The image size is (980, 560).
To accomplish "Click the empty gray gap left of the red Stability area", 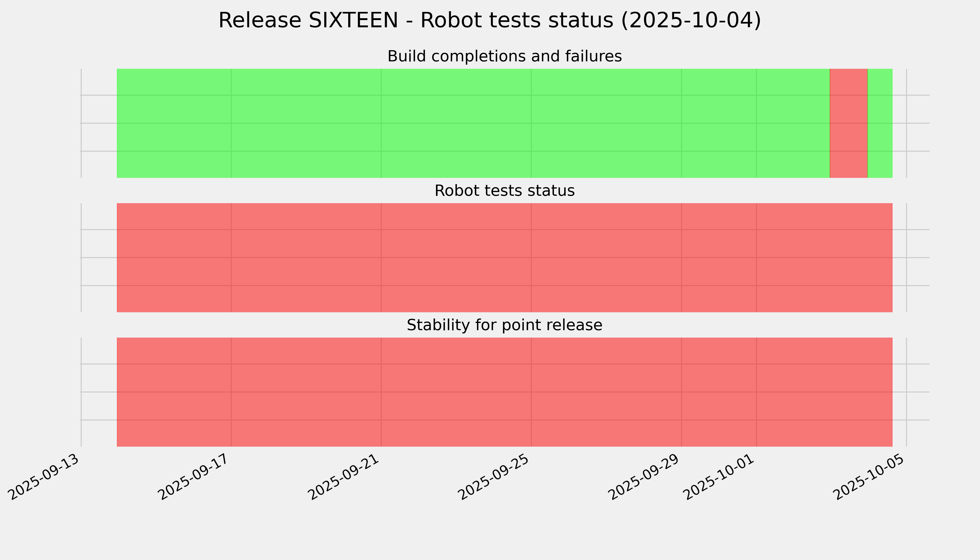I will 99,392.
